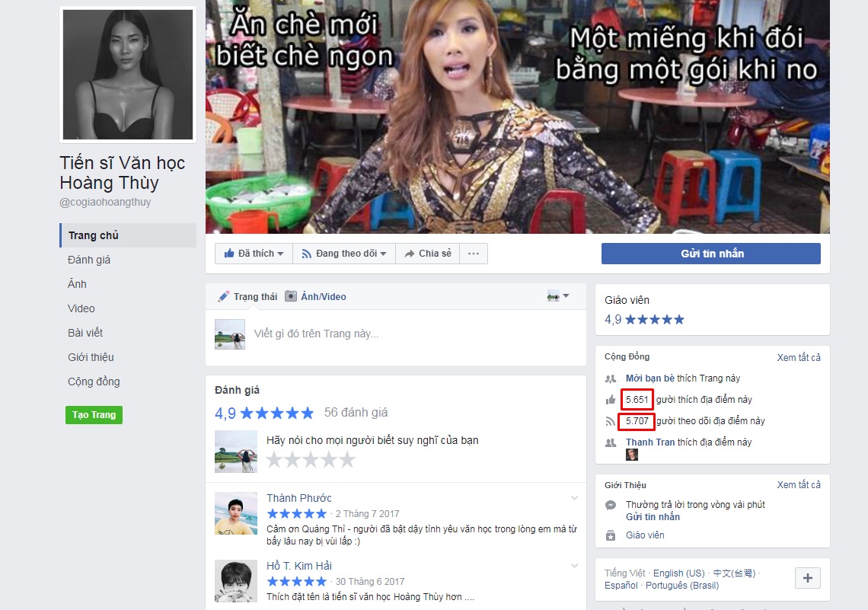
Task: Expand the post audience selector dropdown
Action: (x=558, y=296)
